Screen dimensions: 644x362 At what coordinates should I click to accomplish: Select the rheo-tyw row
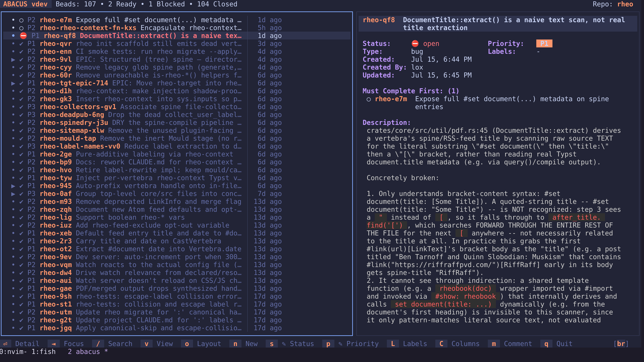click(177, 178)
